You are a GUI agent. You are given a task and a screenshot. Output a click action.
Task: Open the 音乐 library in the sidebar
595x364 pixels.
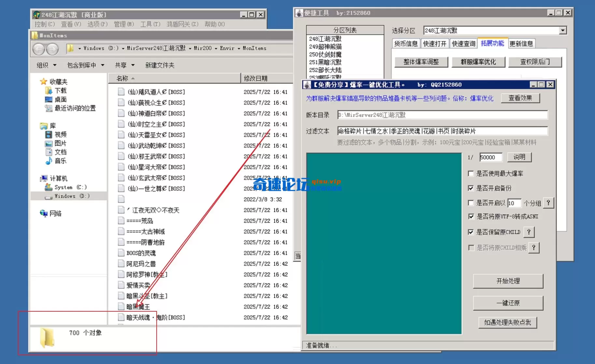[61, 161]
